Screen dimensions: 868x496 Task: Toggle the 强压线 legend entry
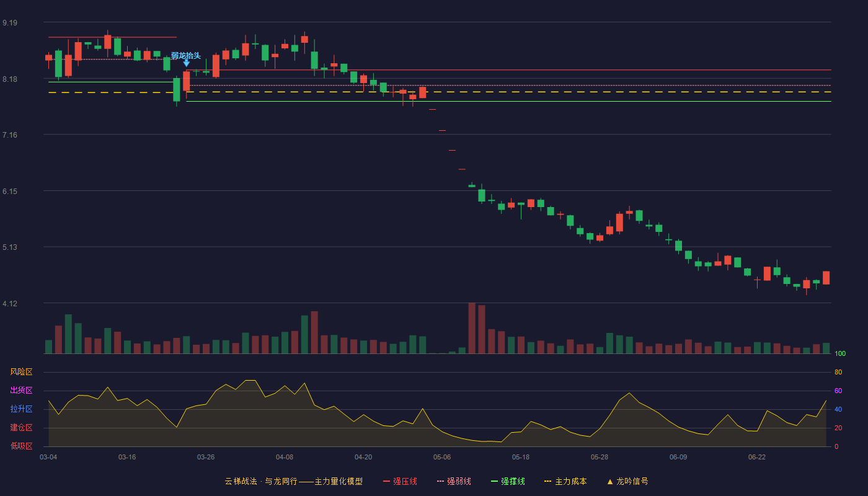(x=400, y=481)
